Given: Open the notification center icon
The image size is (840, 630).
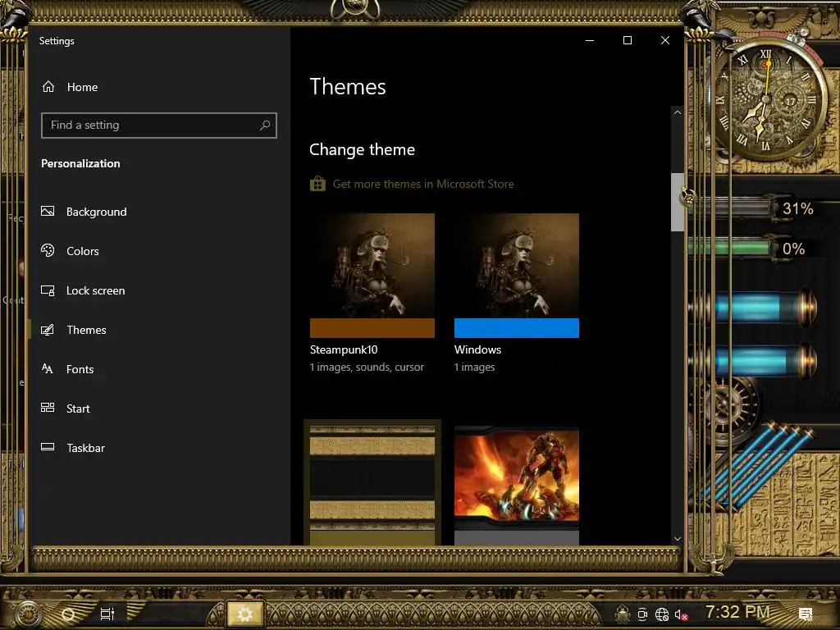Looking at the screenshot, I should pos(806,614).
